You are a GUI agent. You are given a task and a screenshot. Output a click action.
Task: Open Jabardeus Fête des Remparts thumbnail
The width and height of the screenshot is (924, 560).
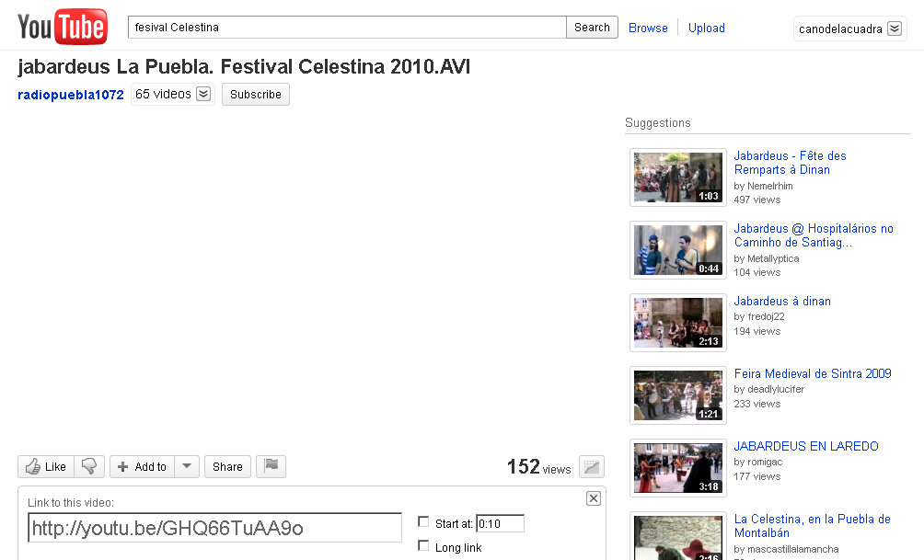678,177
